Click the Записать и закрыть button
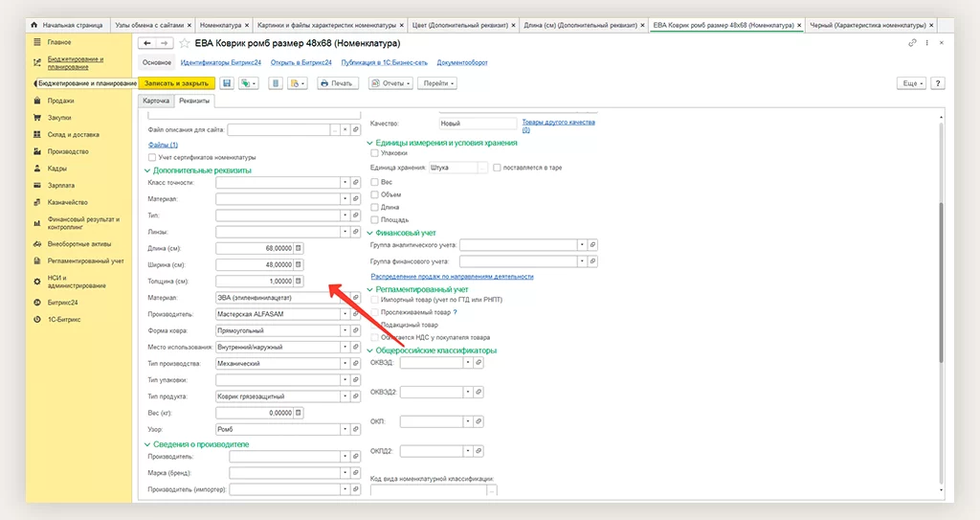The image size is (980, 520). 178,83
